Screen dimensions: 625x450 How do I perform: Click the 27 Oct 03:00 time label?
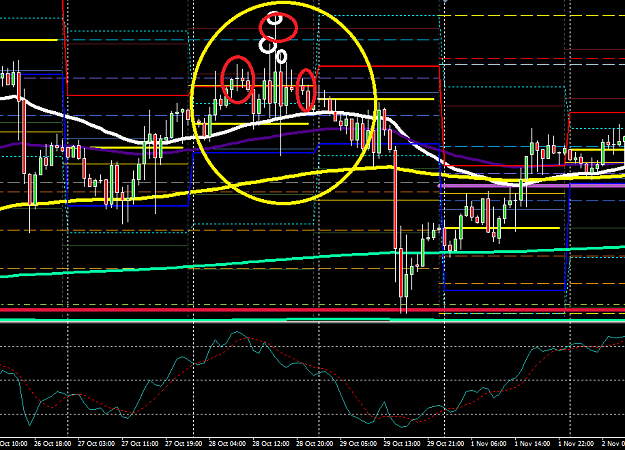pos(96,444)
